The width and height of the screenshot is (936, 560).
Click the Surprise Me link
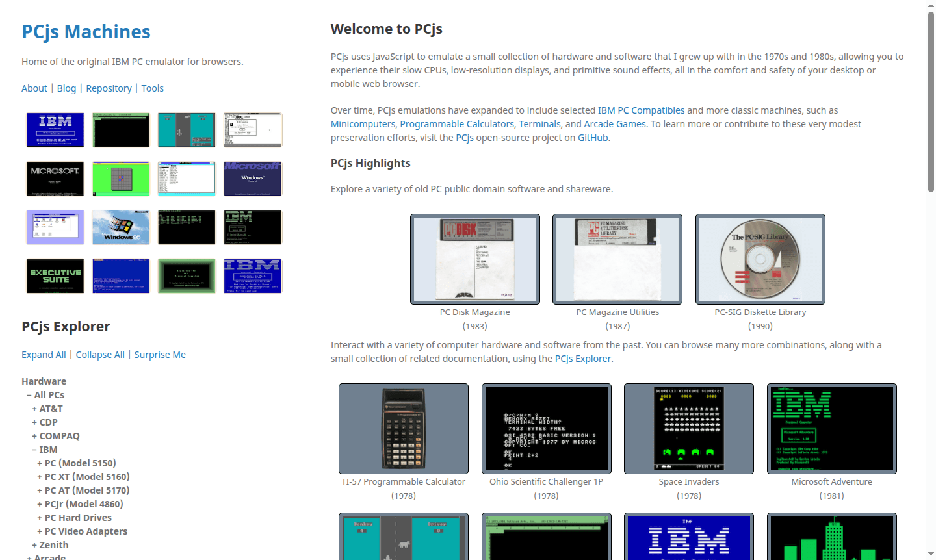coord(160,354)
